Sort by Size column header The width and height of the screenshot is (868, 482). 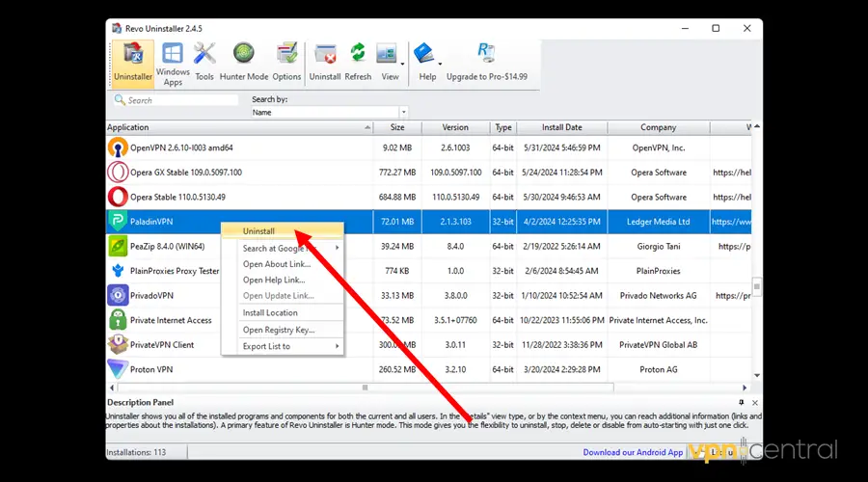click(397, 127)
